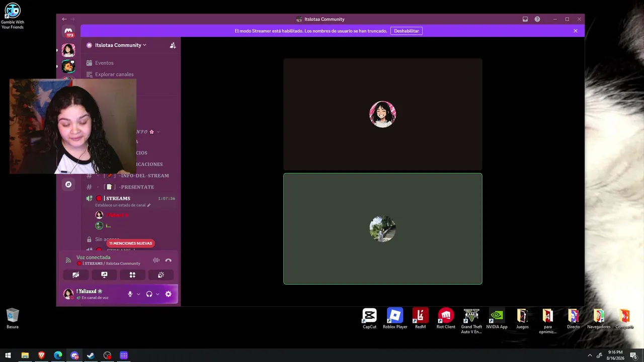Open Windows notification center
The height and width of the screenshot is (362, 644).
click(x=633, y=355)
